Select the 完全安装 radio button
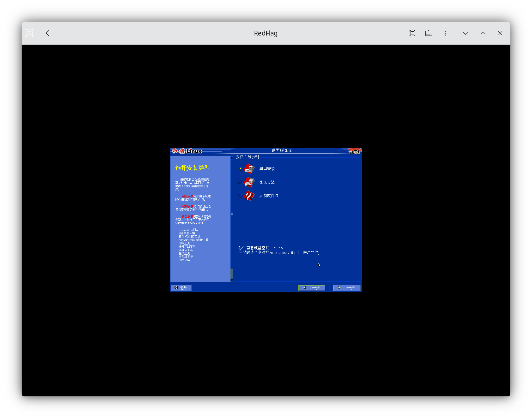532x418 pixels. 240,182
